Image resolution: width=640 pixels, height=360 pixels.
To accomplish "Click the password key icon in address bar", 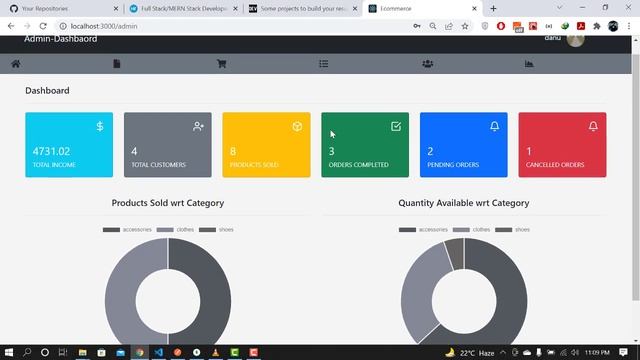I will pos(417,26).
